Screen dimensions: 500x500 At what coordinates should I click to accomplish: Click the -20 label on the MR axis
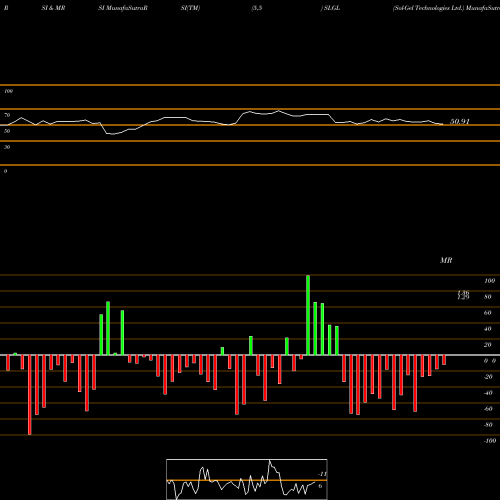point(488,377)
